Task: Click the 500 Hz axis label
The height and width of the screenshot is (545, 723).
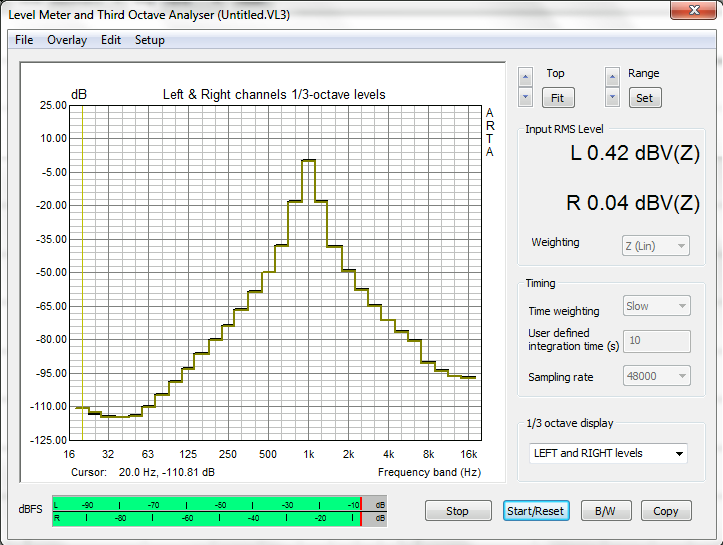Action: pyautogui.click(x=268, y=454)
